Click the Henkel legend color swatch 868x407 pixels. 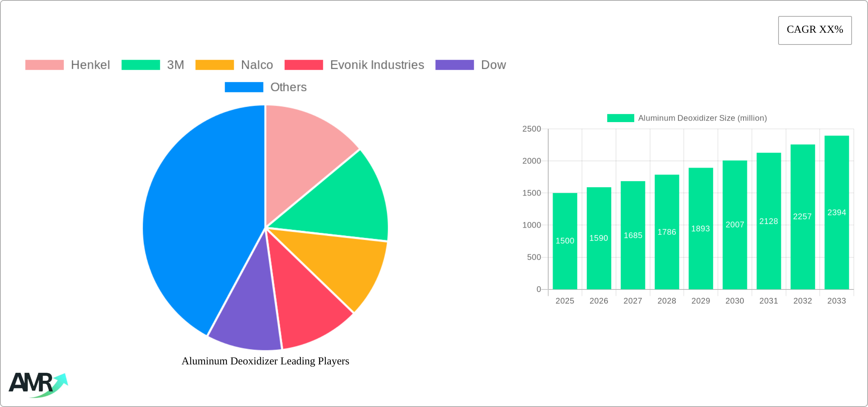45,65
